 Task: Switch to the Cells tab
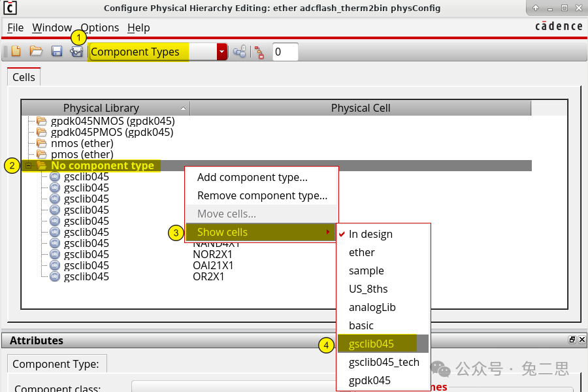[24, 77]
